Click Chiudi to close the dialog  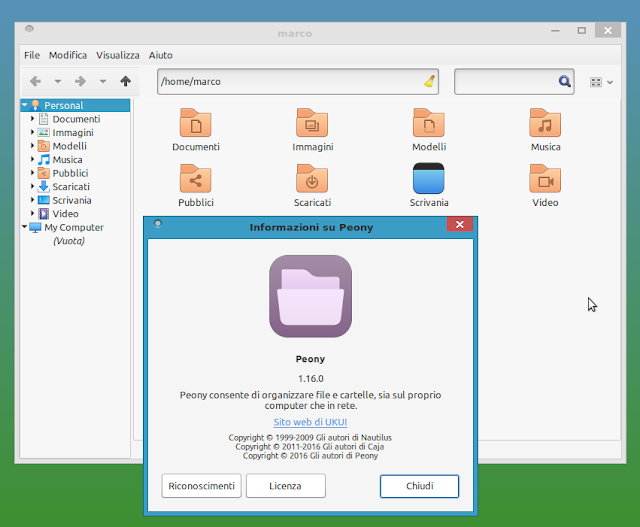[x=419, y=486]
